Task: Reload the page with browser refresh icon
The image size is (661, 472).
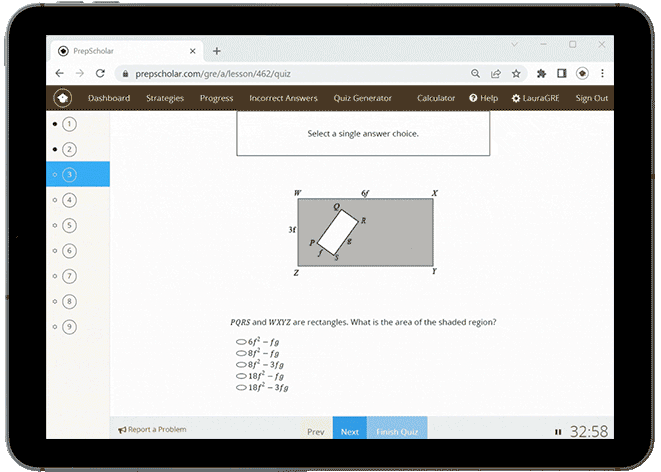Action: (100, 73)
